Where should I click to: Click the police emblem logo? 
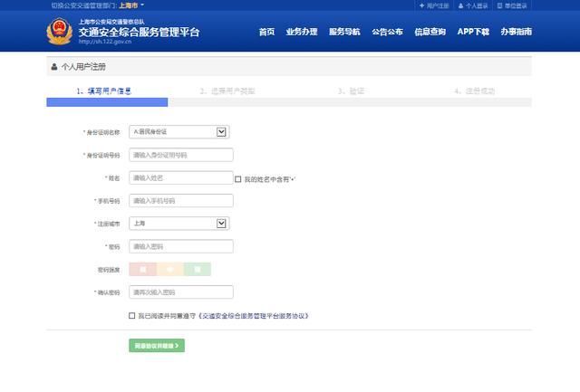click(x=60, y=32)
